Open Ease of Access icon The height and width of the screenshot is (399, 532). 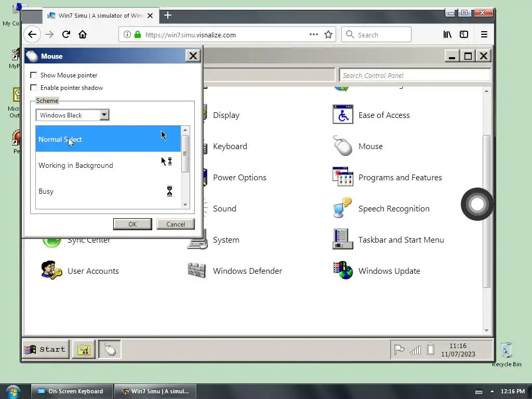pyautogui.click(x=343, y=114)
